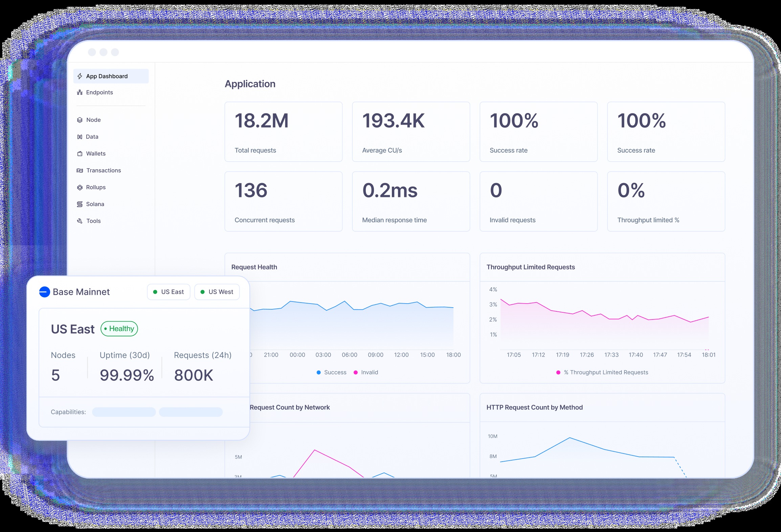
Task: Click the 99.99% uptime value
Action: [x=127, y=375]
